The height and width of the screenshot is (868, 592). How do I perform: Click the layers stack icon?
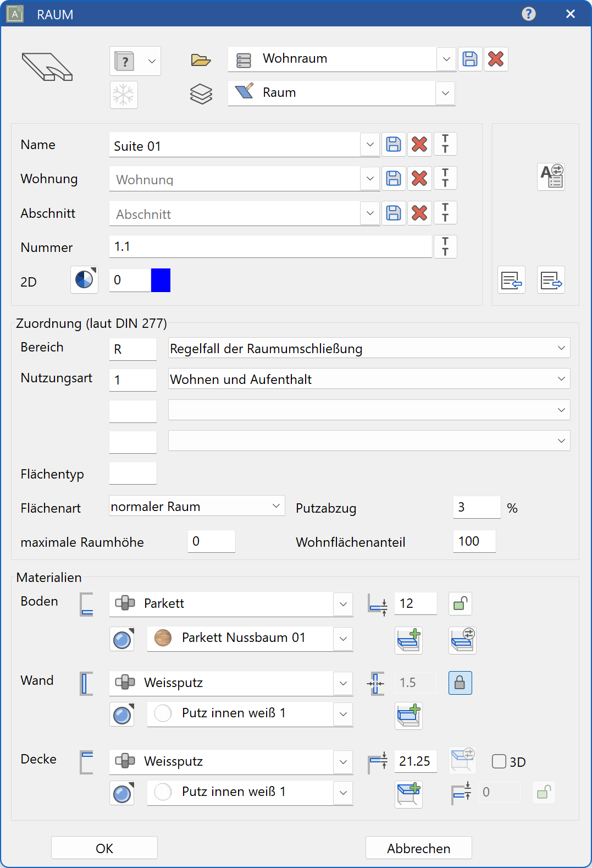tap(201, 94)
